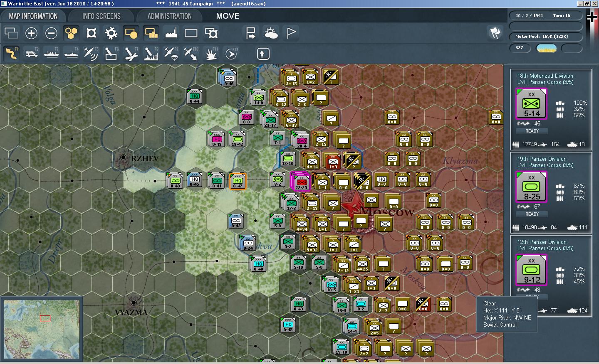Image resolution: width=599 pixels, height=364 pixels.
Task: Select the cyan HQ 0-49 unit
Action: [x=258, y=264]
